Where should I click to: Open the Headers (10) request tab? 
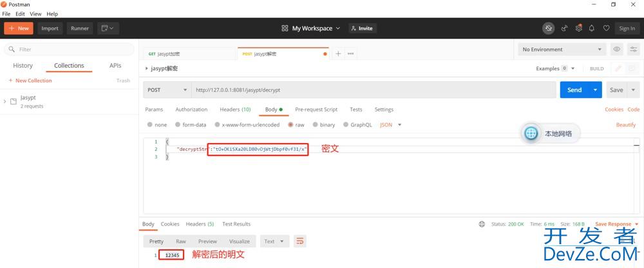(235, 110)
